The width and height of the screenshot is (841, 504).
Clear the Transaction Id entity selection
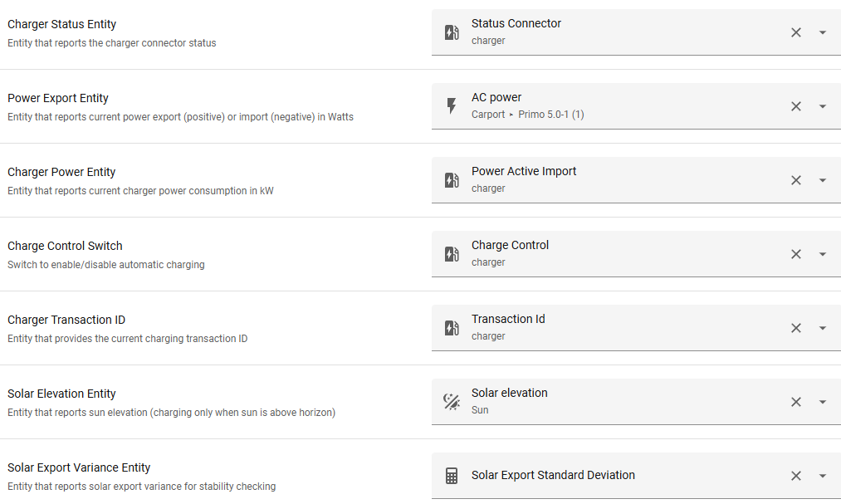coord(796,328)
